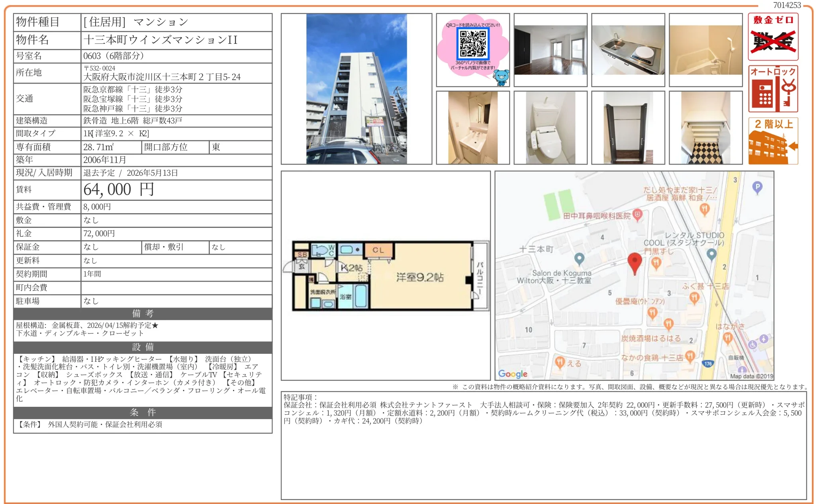Screen dimensions: 819x504
Task: Open the kitchen sink and IH photo
Action: pos(628,50)
